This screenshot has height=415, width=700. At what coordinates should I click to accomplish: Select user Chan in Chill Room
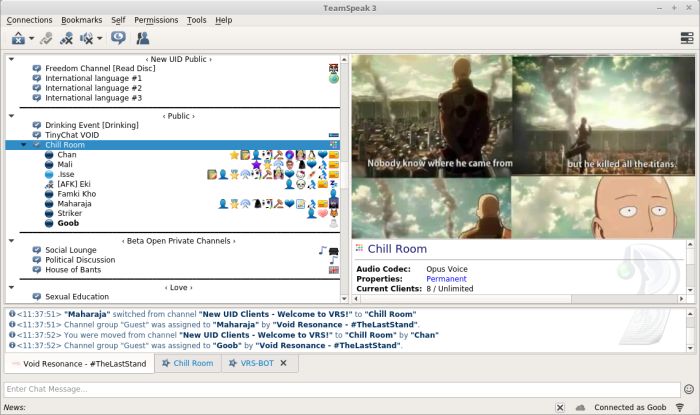[x=67, y=154]
